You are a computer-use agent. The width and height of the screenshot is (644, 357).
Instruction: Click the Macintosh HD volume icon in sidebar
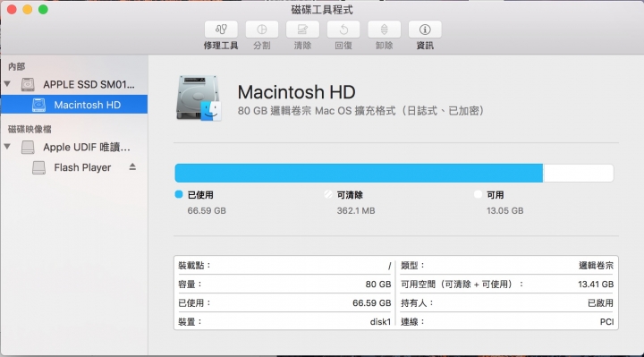click(39, 105)
